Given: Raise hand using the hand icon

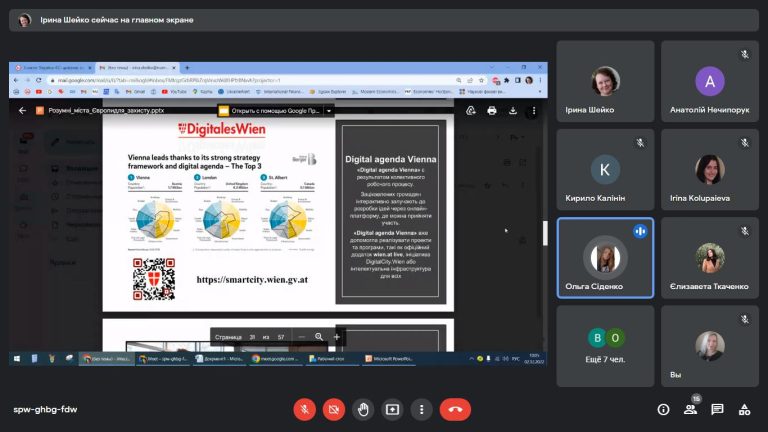Looking at the screenshot, I should click(x=363, y=409).
